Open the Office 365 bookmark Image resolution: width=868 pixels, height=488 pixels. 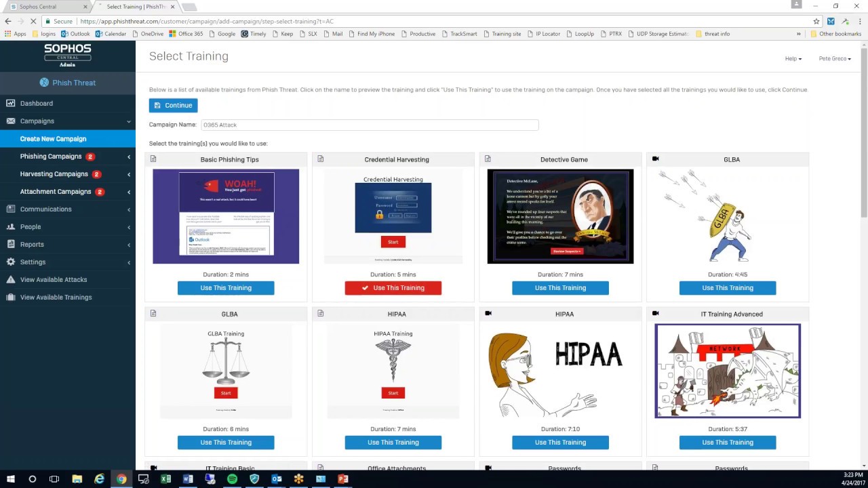point(186,34)
